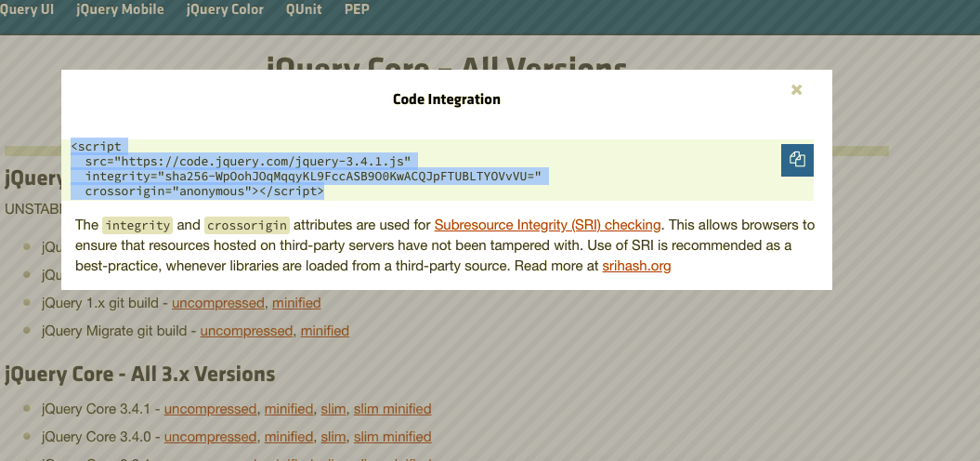Click the crossorigin="anonymous" code line
980x461 pixels.
(x=204, y=191)
